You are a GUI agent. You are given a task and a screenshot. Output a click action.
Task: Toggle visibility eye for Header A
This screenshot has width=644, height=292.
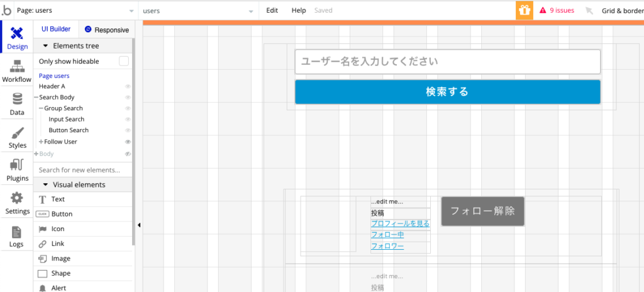[128, 86]
